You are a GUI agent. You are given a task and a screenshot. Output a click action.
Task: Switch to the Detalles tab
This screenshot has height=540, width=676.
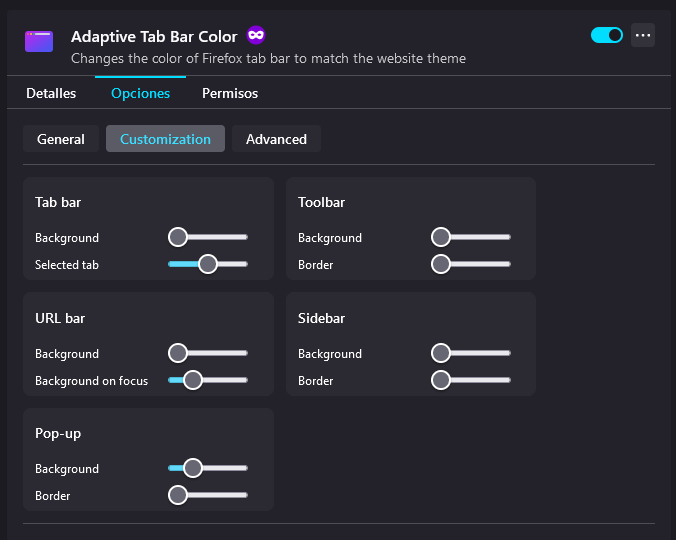pos(51,93)
